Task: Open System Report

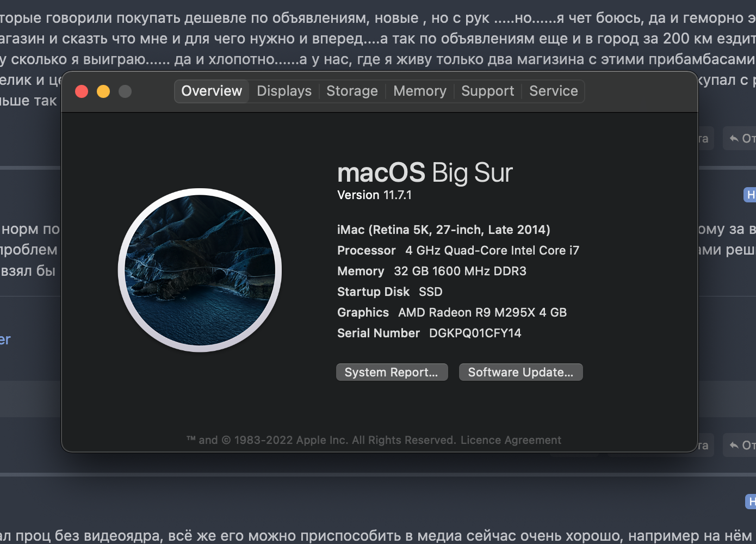Action: pos(392,372)
